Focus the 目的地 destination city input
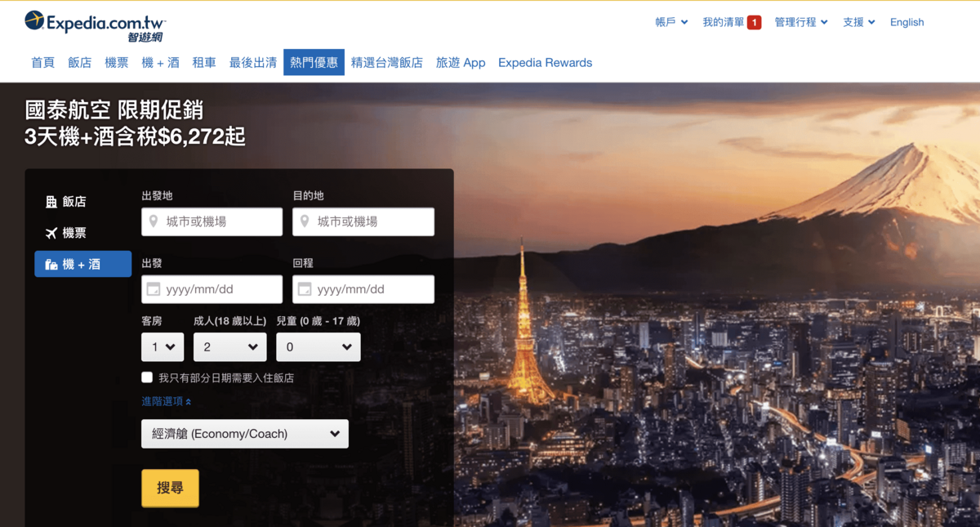This screenshot has height=527, width=980. (x=363, y=221)
